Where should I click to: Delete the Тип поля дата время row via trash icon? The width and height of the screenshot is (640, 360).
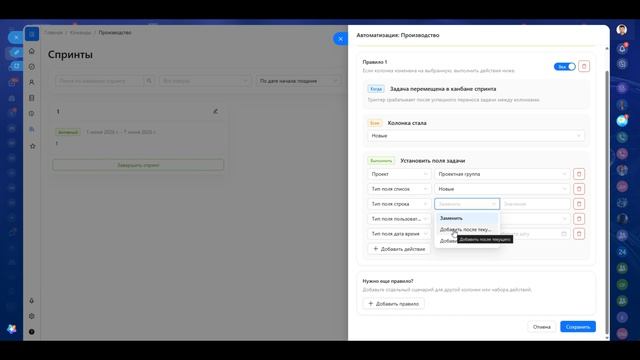click(x=579, y=234)
